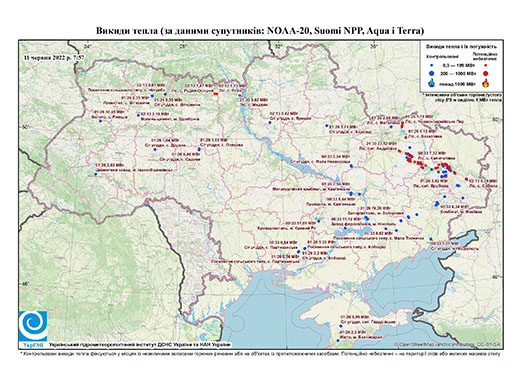Click institute name caption next to logo
Image resolution: width=520 pixels, height=368 pixels.
pos(140,345)
